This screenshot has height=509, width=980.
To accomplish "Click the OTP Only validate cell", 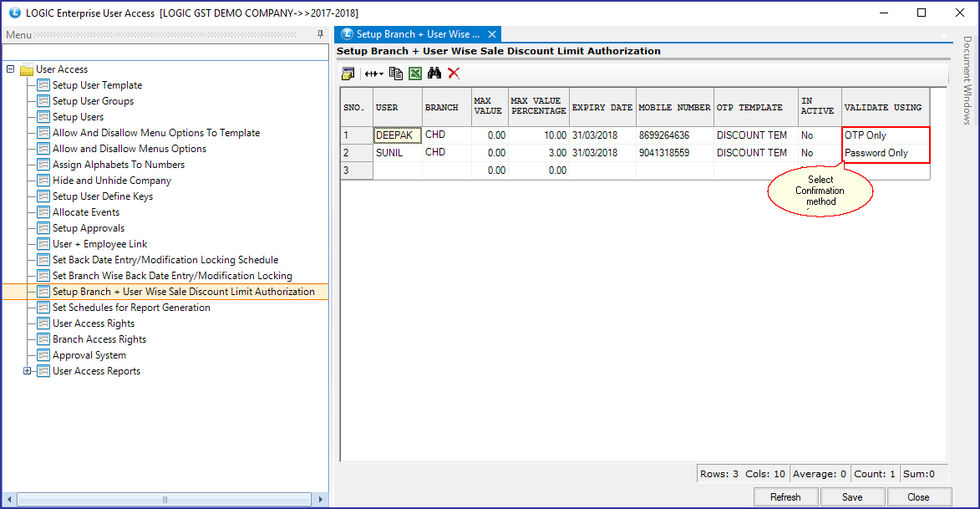I will pos(886,135).
